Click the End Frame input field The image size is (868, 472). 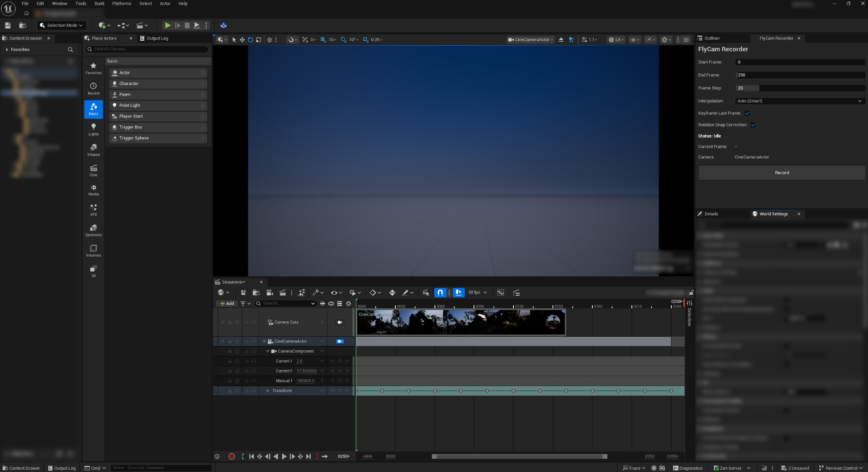pyautogui.click(x=800, y=75)
